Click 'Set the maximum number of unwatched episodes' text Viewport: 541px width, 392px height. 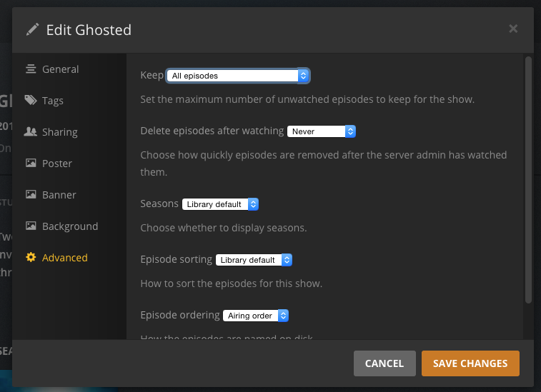(x=307, y=99)
